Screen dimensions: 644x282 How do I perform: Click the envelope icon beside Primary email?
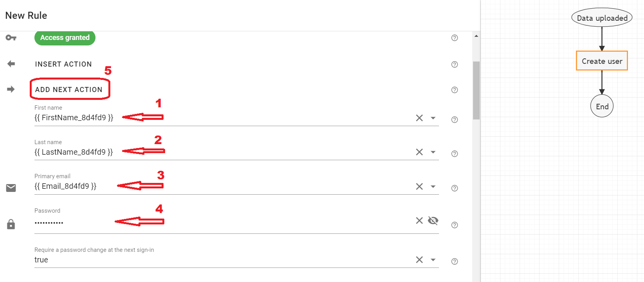click(11, 188)
